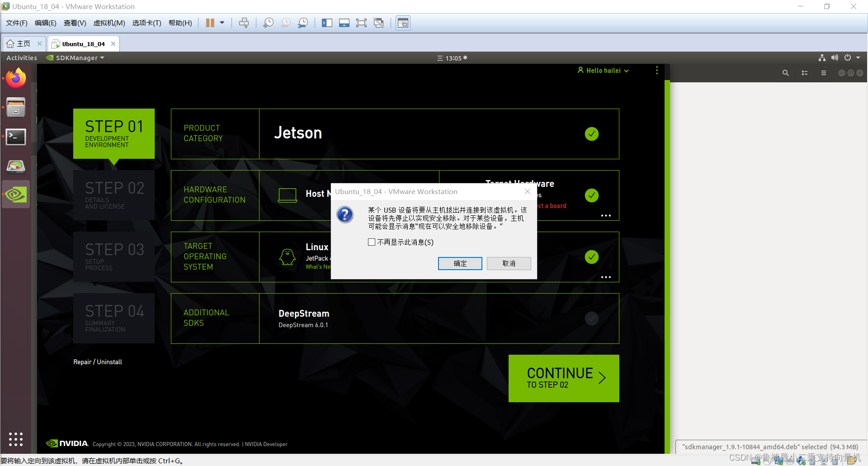Enable the DeepStream additional SDK checkmark

[591, 319]
